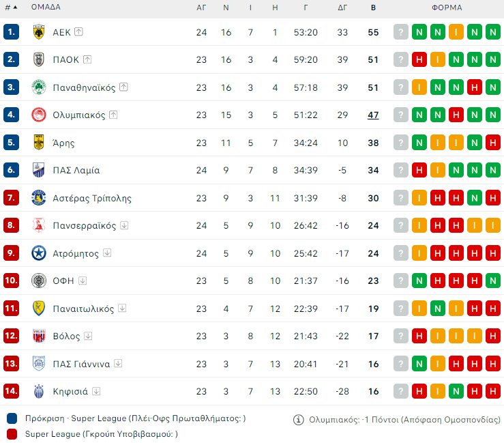The height and width of the screenshot is (443, 504).
Task: Click the Ολυμπιακός club crest
Action: [39, 115]
